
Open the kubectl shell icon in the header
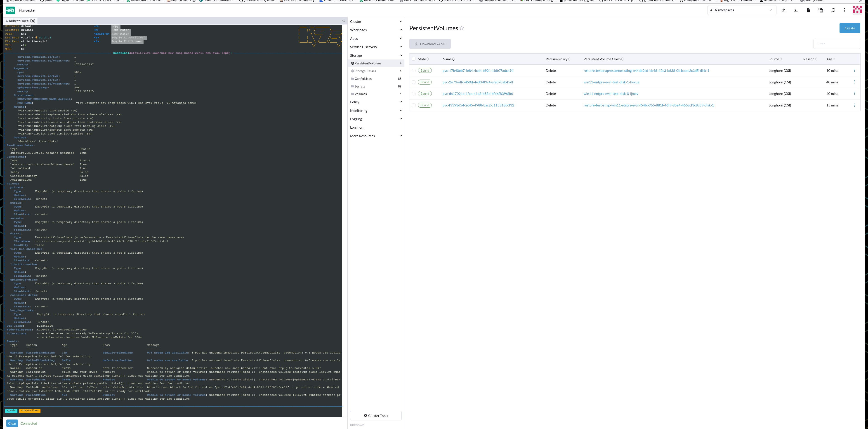click(x=796, y=10)
